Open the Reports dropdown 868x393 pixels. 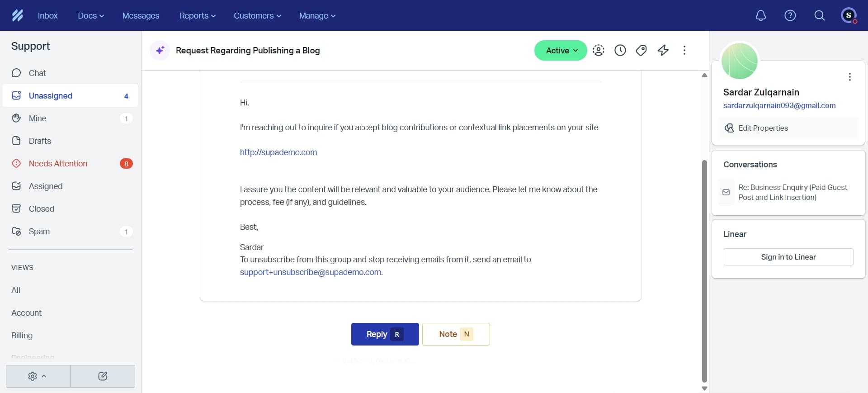(197, 16)
